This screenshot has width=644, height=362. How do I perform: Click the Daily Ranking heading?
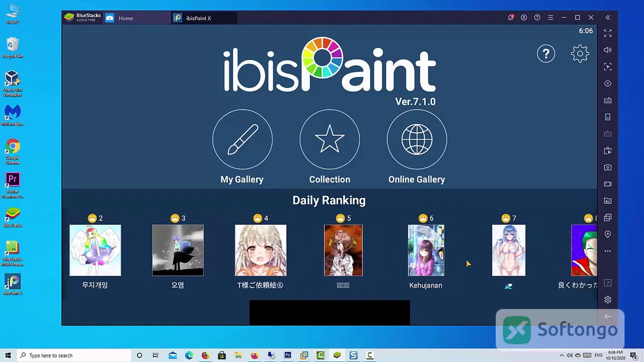[329, 200]
